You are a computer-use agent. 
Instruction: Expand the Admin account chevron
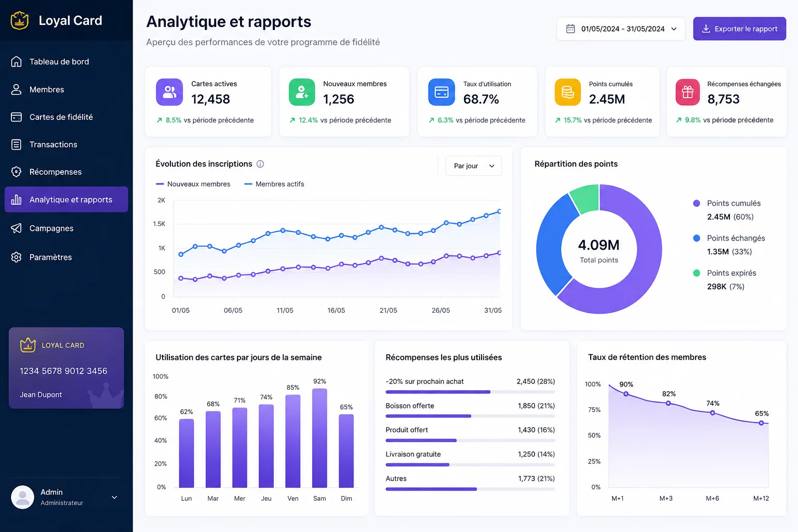[x=114, y=497]
